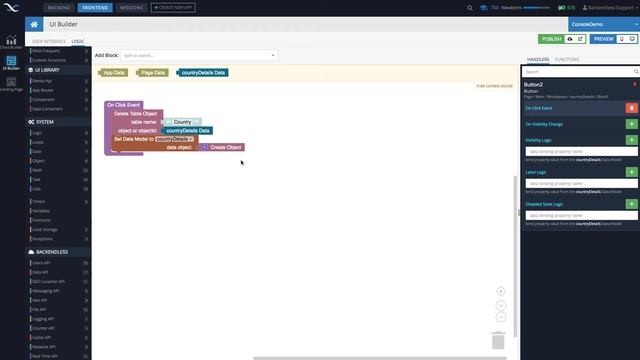640x360 pixels.
Task: Switch to USER INTERFACE tab
Action: click(49, 42)
